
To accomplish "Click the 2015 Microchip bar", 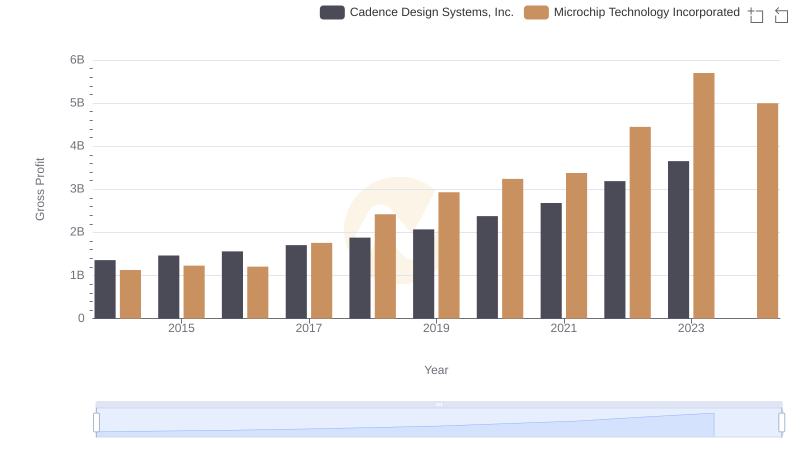I will pos(194,292).
